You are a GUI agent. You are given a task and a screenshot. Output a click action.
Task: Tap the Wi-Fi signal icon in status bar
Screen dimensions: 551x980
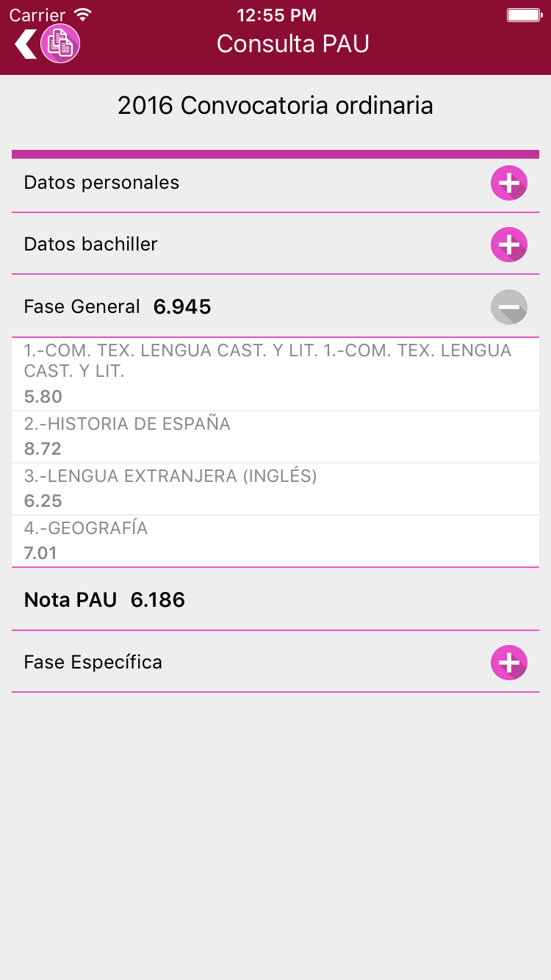pyautogui.click(x=83, y=15)
